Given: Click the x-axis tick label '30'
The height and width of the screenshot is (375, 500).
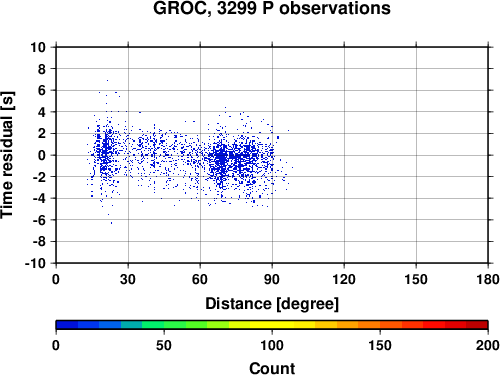Looking at the screenshot, I should pos(128,279).
